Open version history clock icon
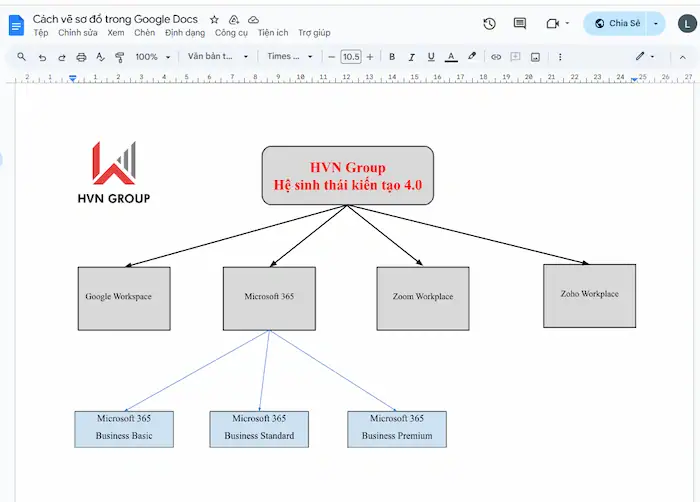 click(x=490, y=23)
